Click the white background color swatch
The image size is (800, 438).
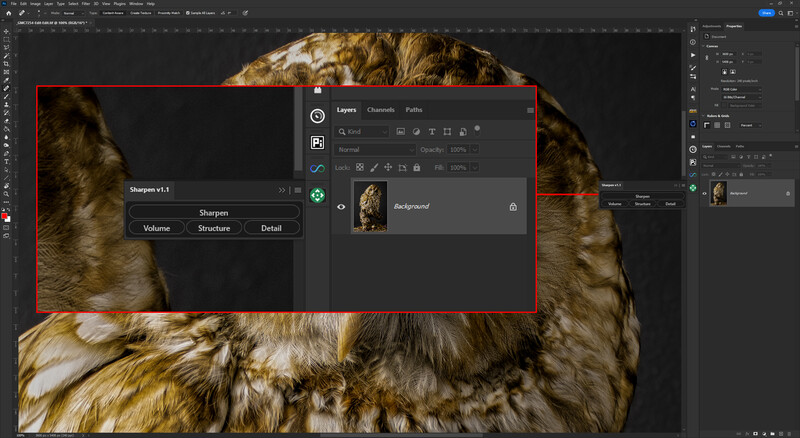point(8,220)
